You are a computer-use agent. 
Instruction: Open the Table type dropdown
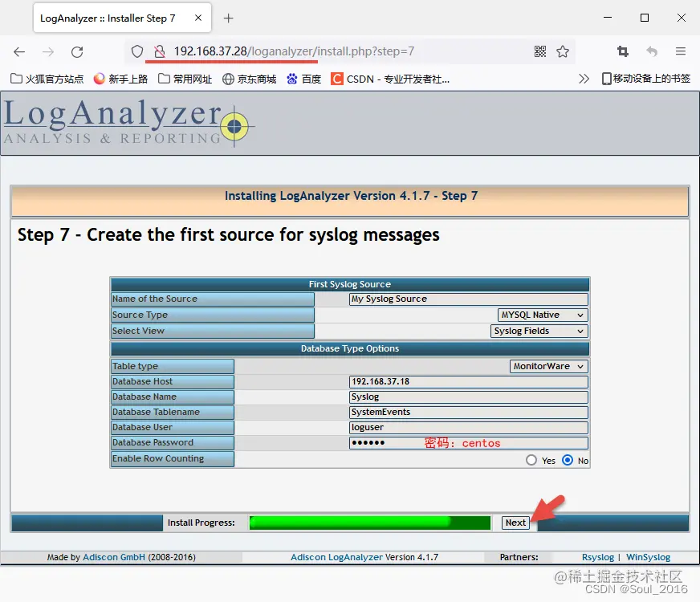548,366
